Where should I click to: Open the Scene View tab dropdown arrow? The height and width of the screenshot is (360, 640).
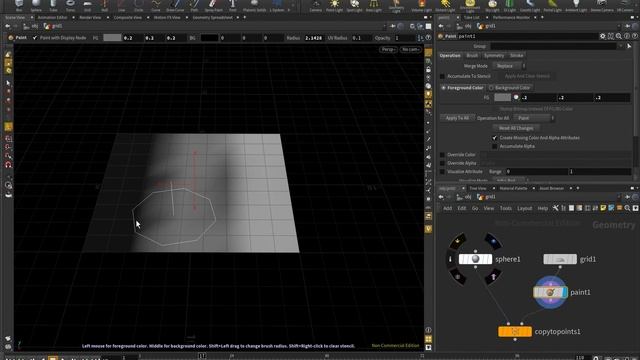[31, 18]
